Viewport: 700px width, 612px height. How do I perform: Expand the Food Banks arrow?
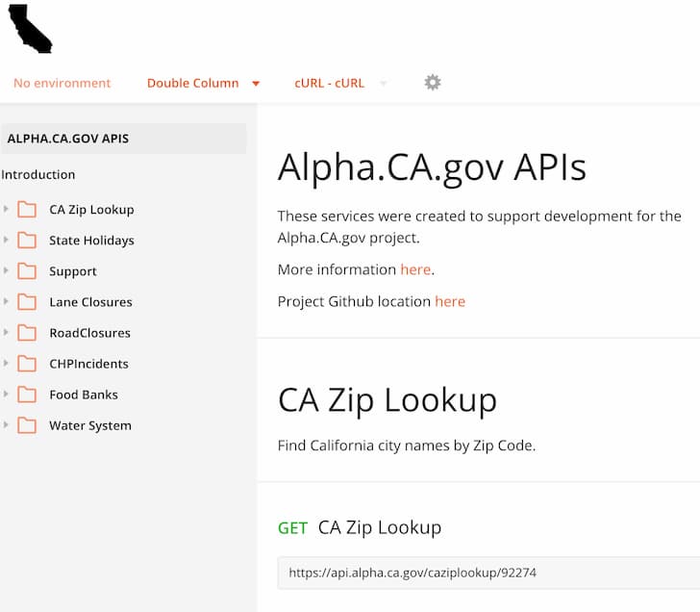point(6,394)
